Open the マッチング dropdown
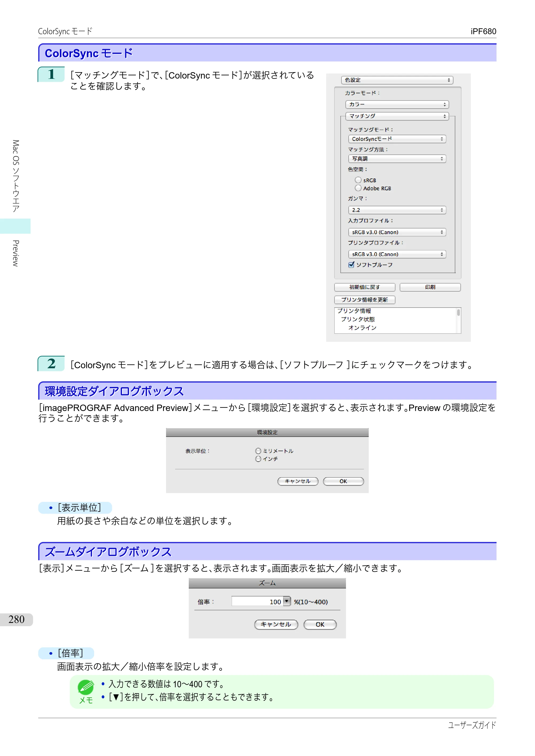The image size is (535, 756). coord(397,116)
